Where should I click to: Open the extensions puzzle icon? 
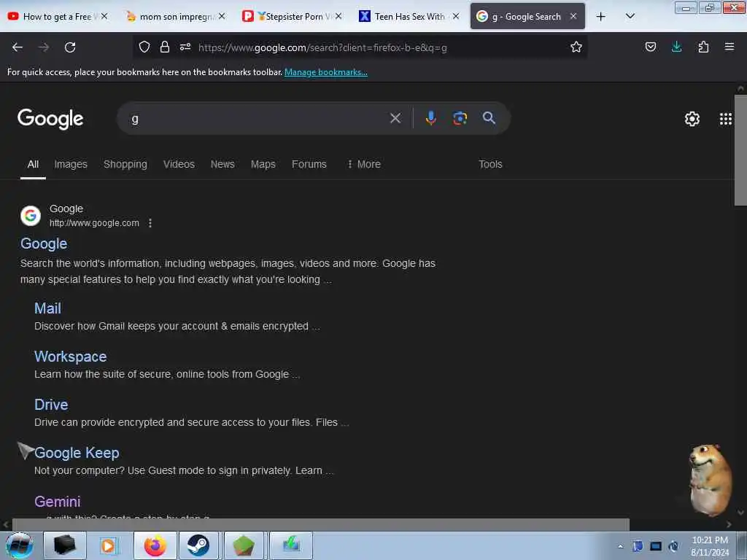tap(703, 47)
